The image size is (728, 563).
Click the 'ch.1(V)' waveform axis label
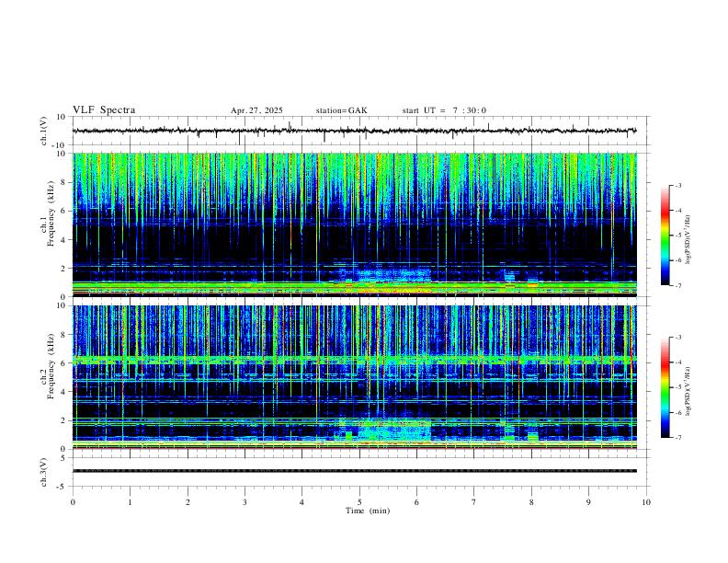pos(44,131)
